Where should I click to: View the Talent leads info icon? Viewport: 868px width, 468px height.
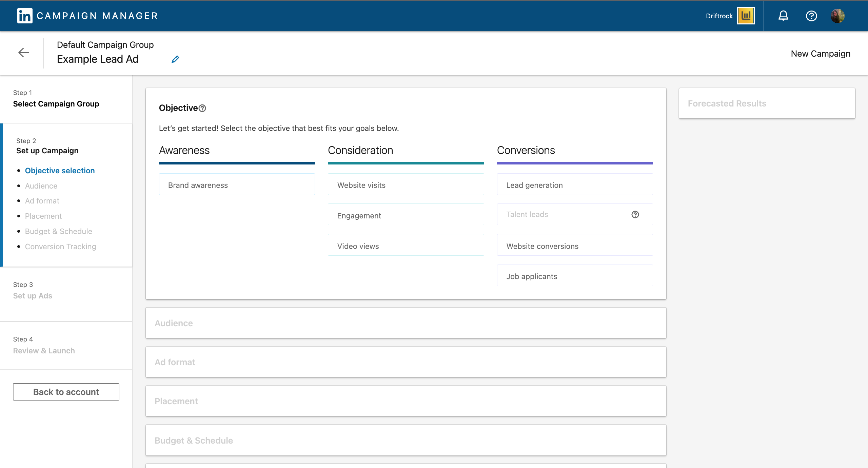pos(635,214)
